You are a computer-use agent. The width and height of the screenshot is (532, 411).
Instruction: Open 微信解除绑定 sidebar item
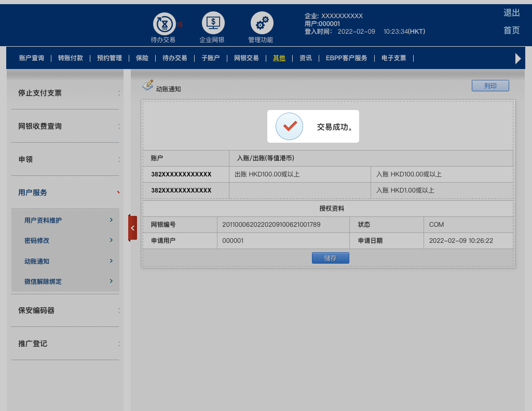(65, 281)
